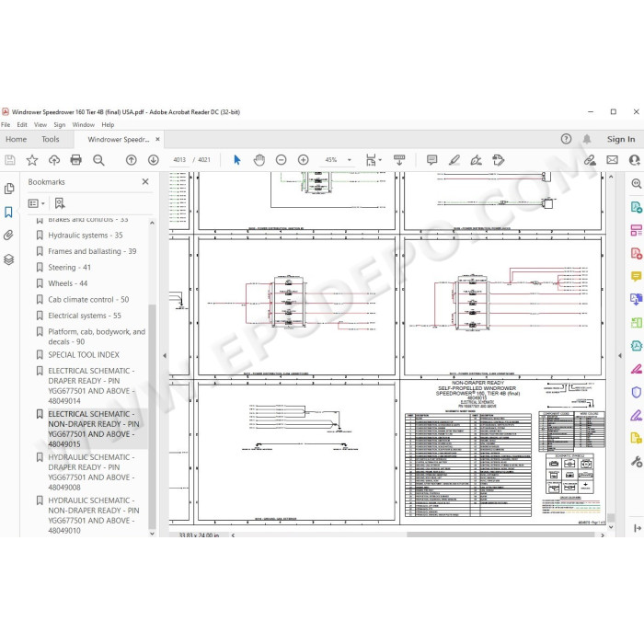Click the document vertical scrollbar thumb
Image resolution: width=644 pixels, height=644 pixels.
(611, 517)
